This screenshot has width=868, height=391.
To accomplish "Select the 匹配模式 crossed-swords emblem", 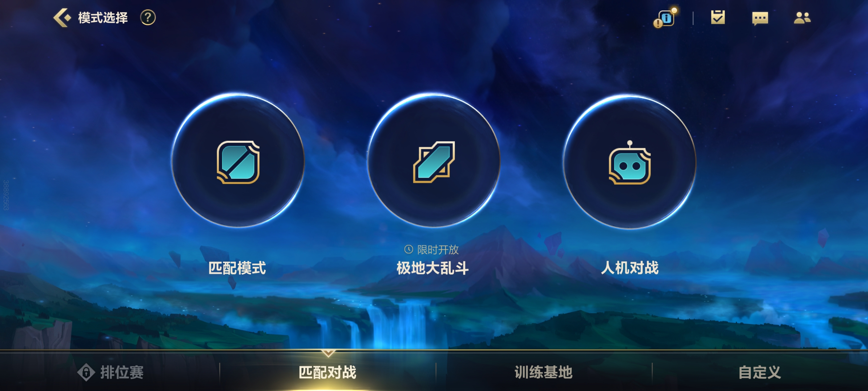I will (x=238, y=161).
